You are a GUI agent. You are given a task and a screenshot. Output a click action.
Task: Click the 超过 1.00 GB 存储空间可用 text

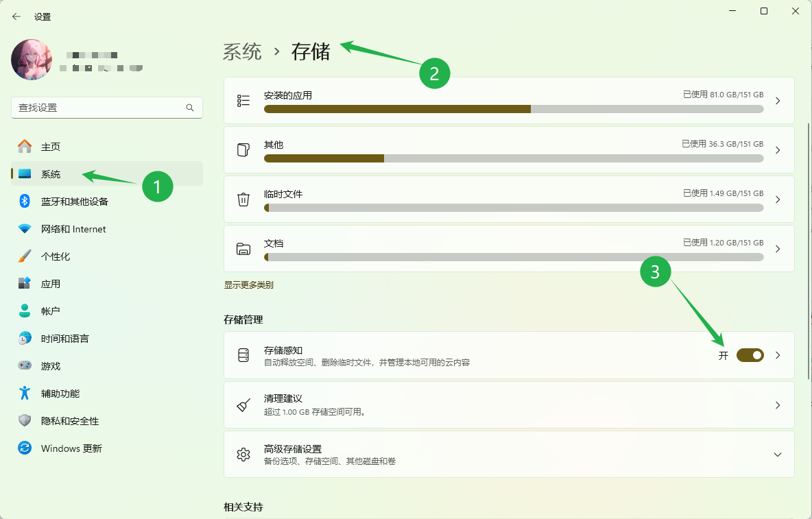(315, 412)
